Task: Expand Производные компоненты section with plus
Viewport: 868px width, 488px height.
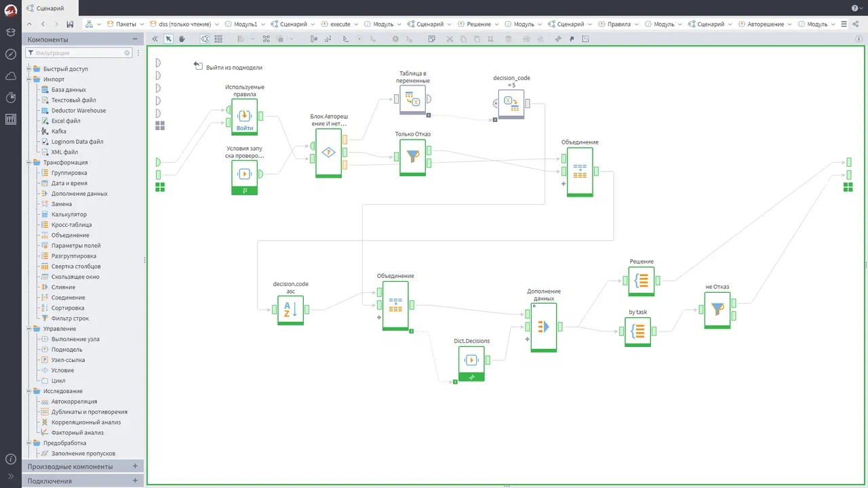Action: click(135, 466)
